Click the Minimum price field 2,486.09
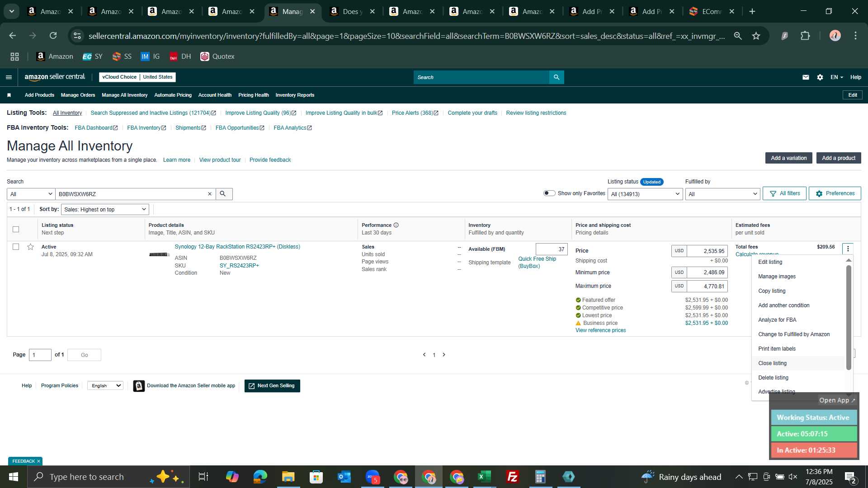 pos(707,272)
